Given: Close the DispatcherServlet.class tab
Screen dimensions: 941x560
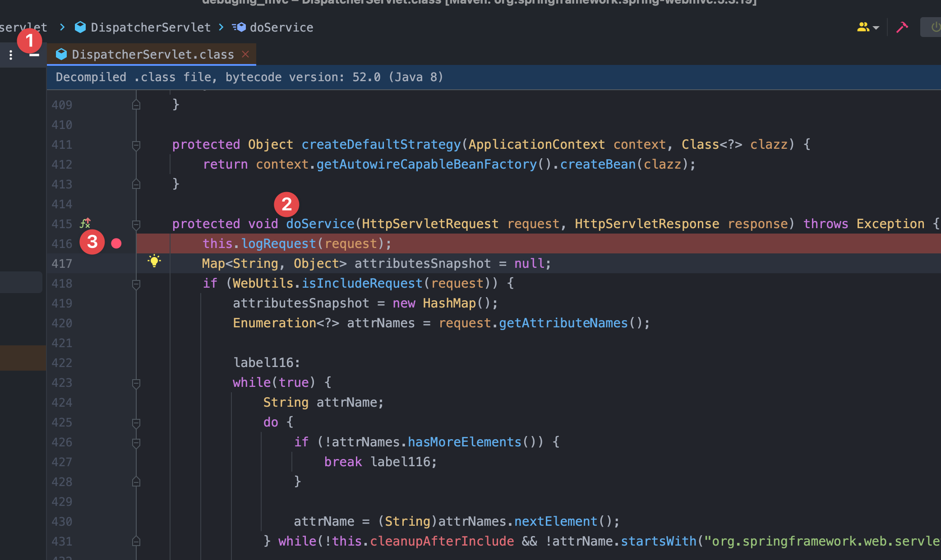Looking at the screenshot, I should tap(245, 55).
